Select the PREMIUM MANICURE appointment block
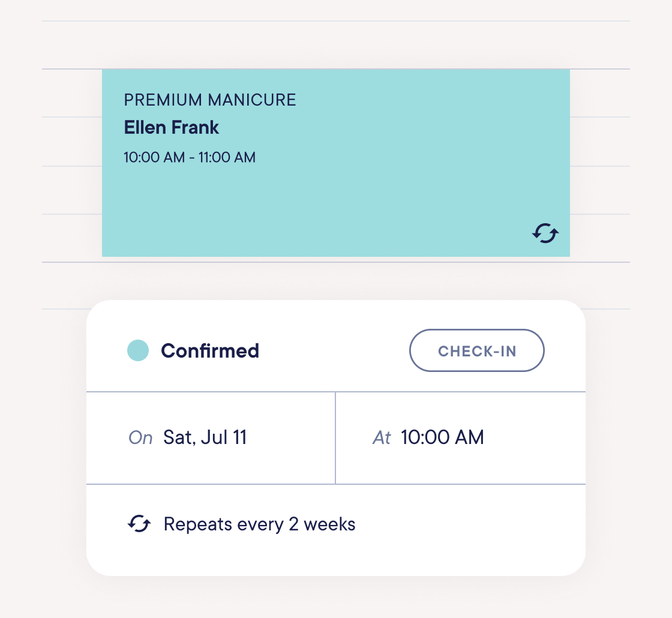Image resolution: width=672 pixels, height=618 pixels. (x=336, y=162)
